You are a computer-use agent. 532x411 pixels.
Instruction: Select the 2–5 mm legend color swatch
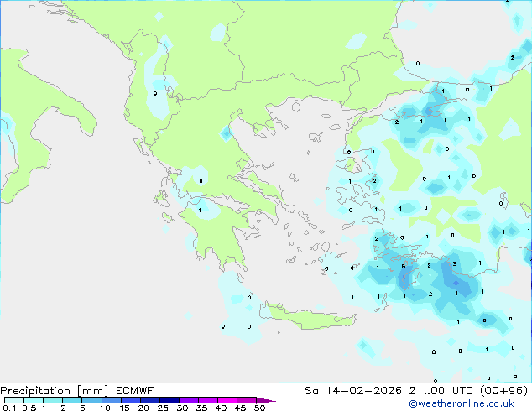click(72, 400)
